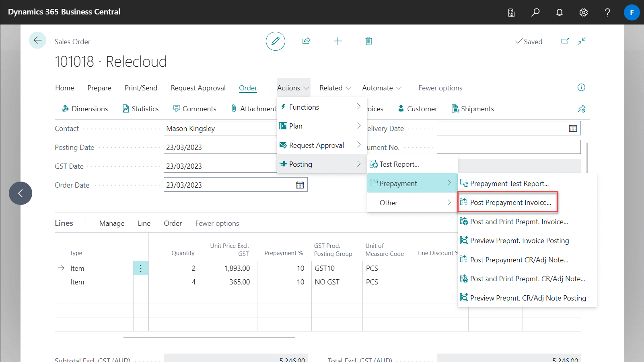
Task: Click the pin action bar icon
Action: [582, 108]
